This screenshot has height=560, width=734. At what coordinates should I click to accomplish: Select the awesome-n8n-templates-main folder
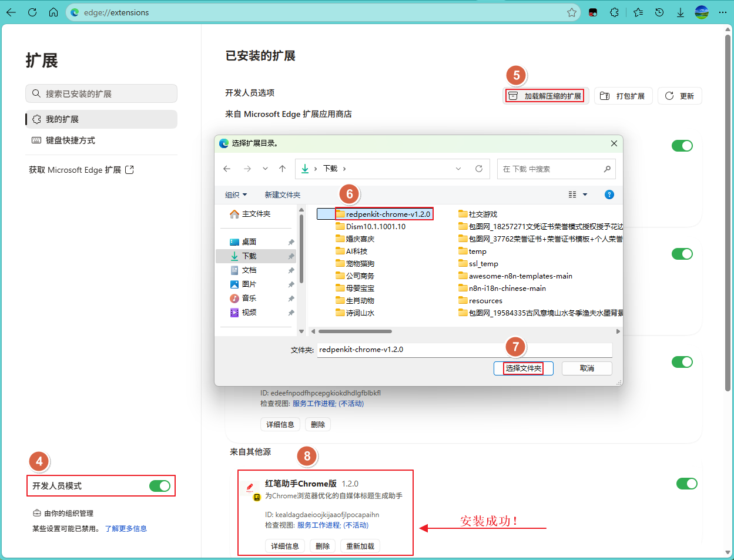pyautogui.click(x=515, y=276)
